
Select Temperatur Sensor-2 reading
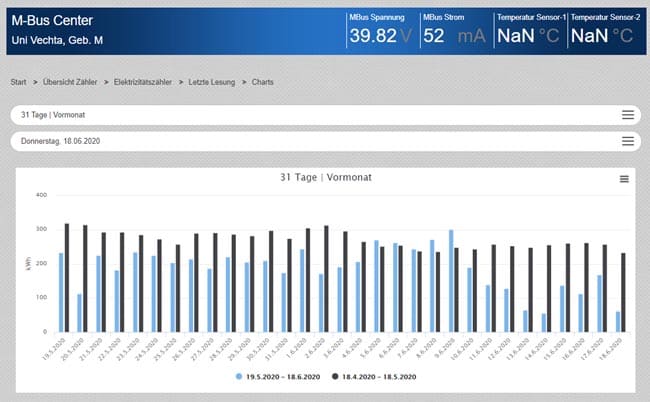[604, 35]
